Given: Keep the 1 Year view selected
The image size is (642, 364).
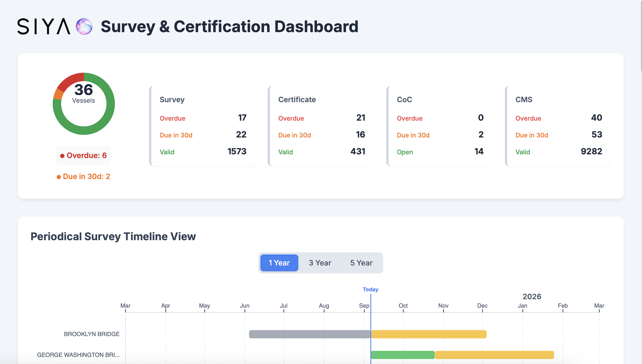Looking at the screenshot, I should click(x=279, y=263).
